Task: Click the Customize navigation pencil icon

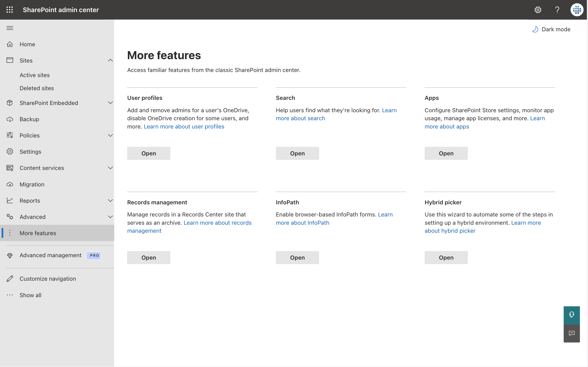Action: click(x=10, y=279)
